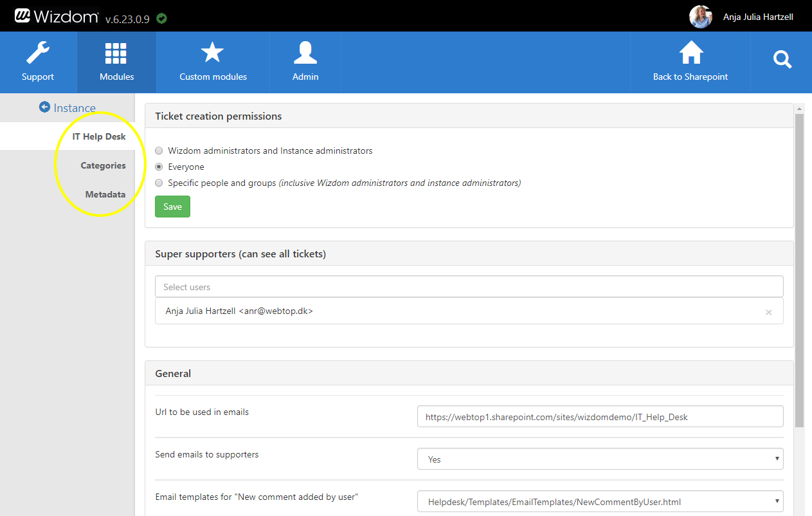The image size is (812, 516).
Task: Expand New comment added by user template dropdown
Action: (x=600, y=501)
